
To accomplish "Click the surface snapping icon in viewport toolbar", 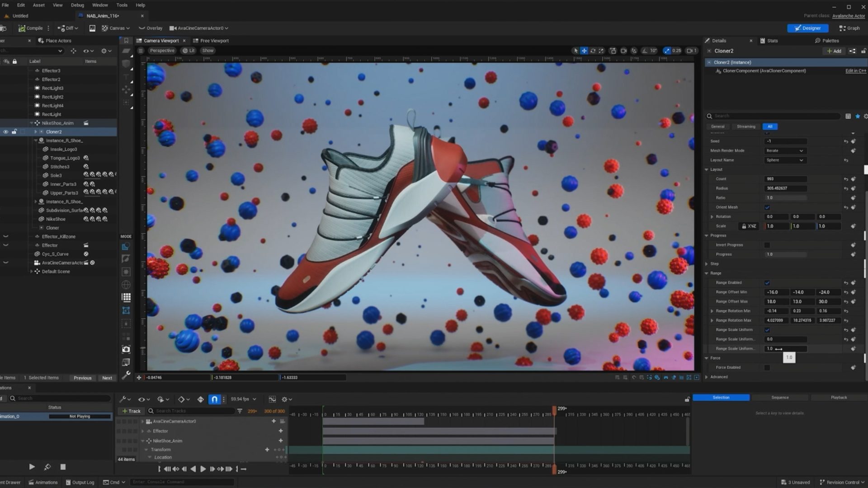I will [x=634, y=51].
